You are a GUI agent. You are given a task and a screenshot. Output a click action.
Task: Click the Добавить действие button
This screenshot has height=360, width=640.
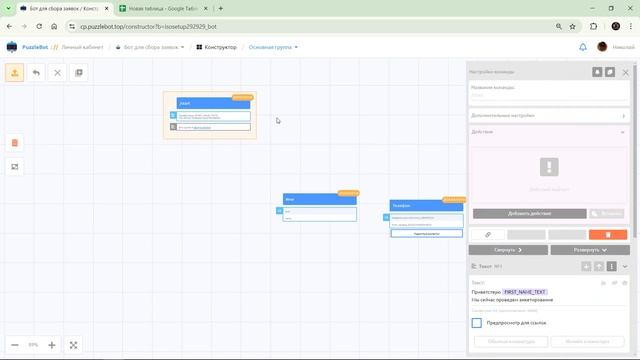(530, 213)
